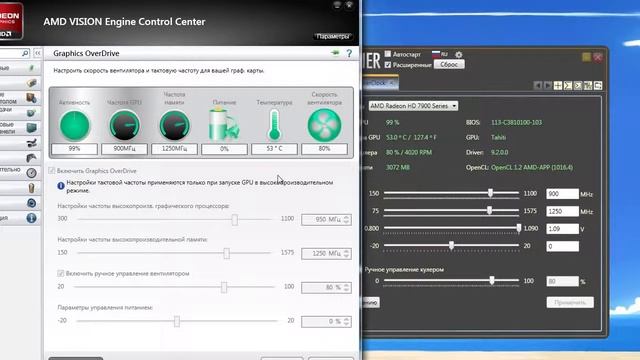Uncheck the Расширенные checkbox
640x360 pixels.
tap(388, 64)
